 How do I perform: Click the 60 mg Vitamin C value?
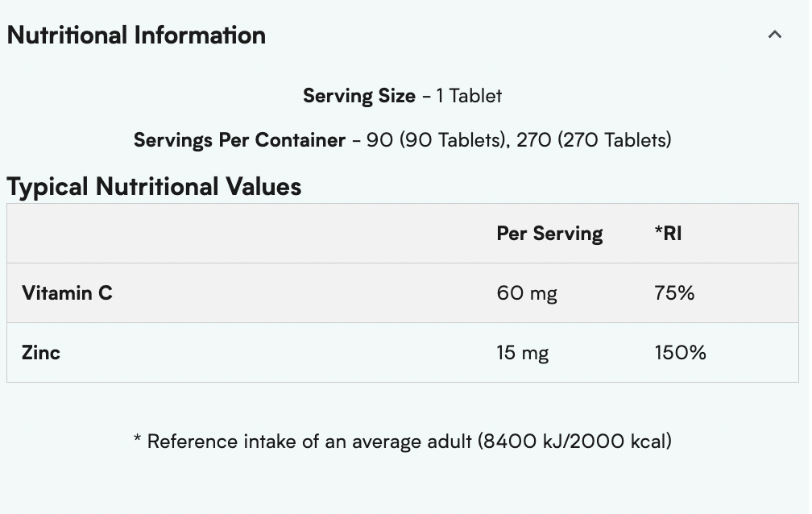pyautogui.click(x=527, y=293)
